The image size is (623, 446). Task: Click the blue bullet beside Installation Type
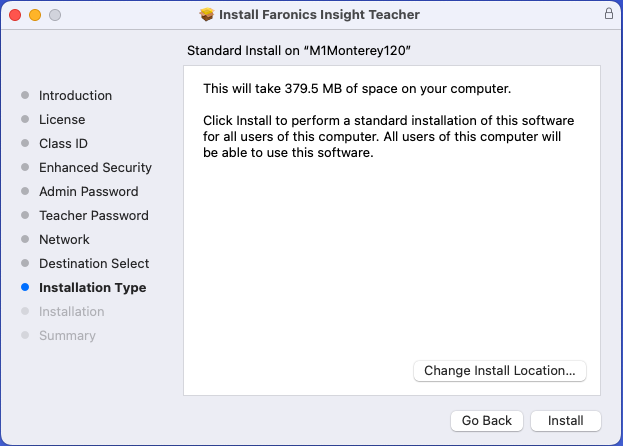[25, 288]
